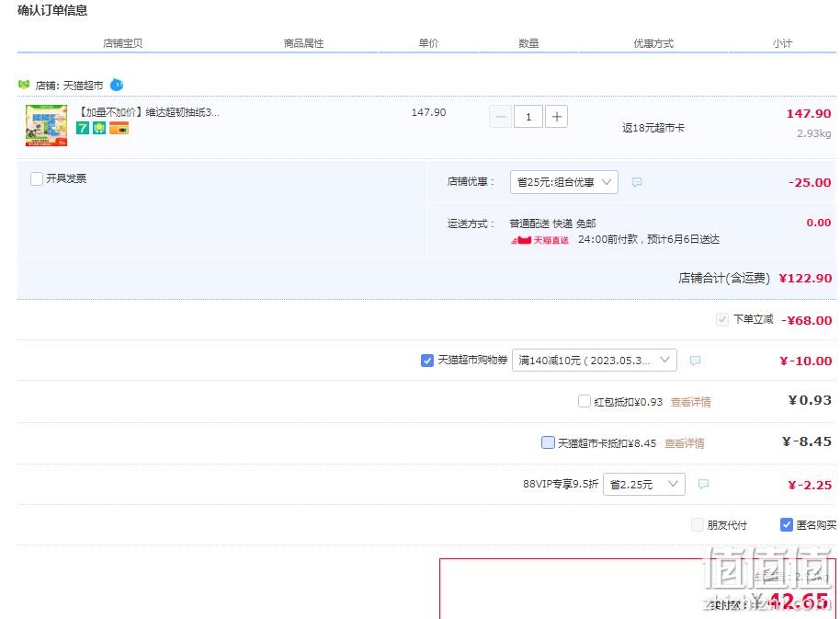The height and width of the screenshot is (619, 840).
Task: Click the 优惠方式 column header
Action: point(653,43)
